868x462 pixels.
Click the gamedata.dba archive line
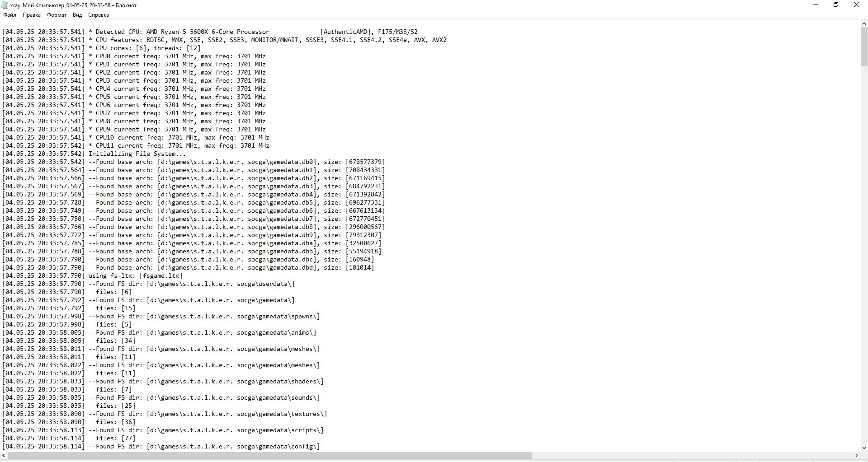point(192,243)
